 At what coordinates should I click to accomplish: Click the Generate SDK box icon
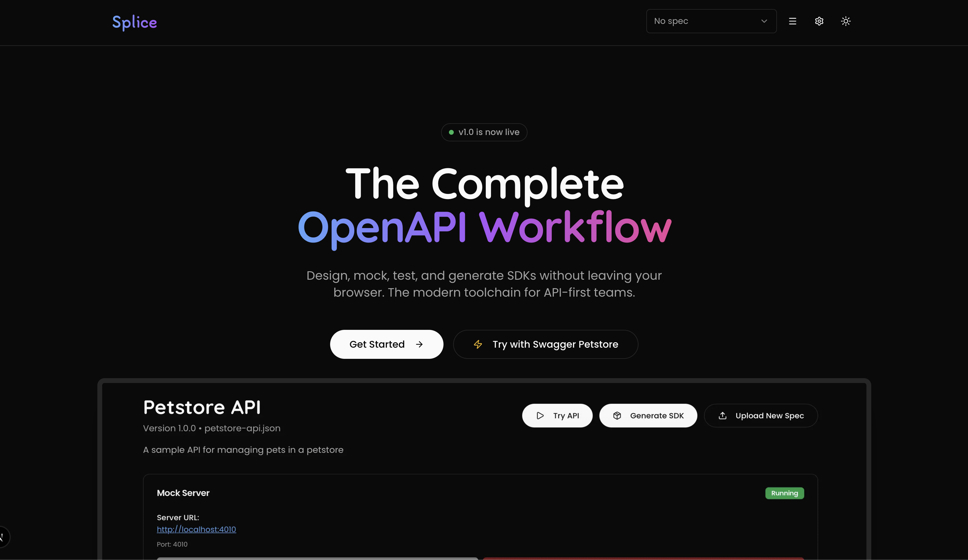617,416
